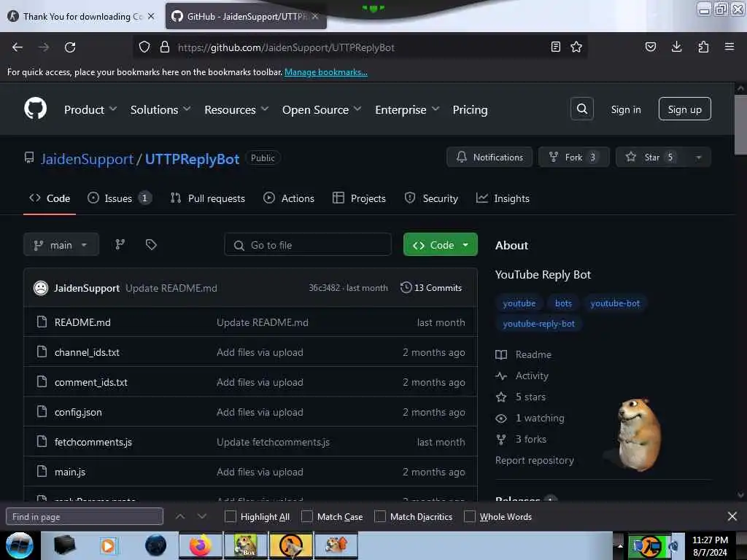Go back with the browser back arrow
This screenshot has height=560, width=747.
pos(18,47)
